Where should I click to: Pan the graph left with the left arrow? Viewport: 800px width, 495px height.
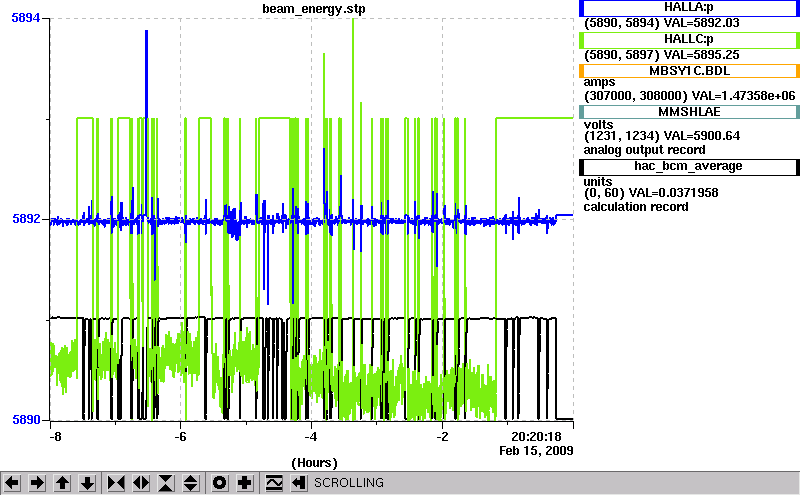click(12, 483)
